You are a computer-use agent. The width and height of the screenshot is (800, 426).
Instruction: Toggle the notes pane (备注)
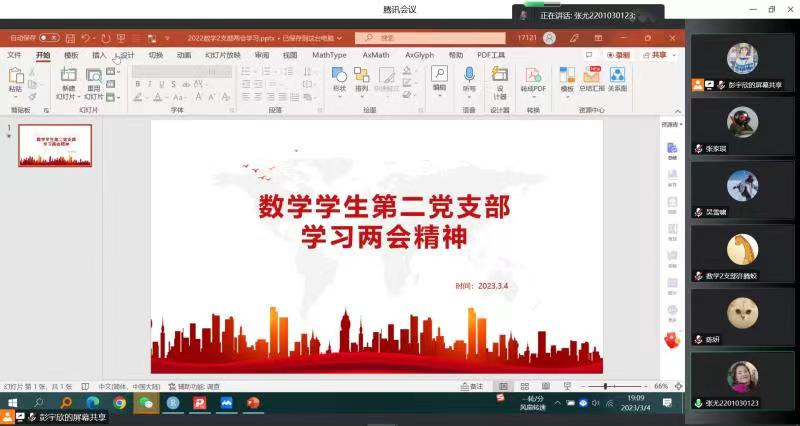pos(472,386)
